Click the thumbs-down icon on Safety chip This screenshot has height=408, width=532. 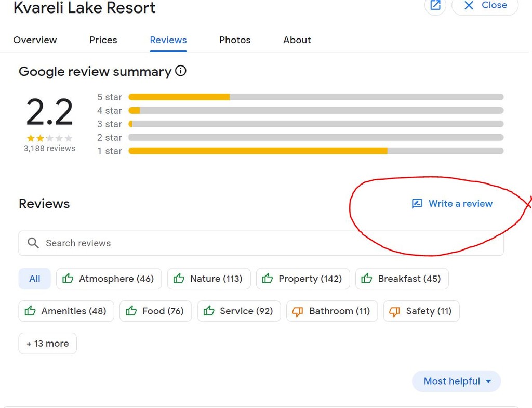pos(395,312)
